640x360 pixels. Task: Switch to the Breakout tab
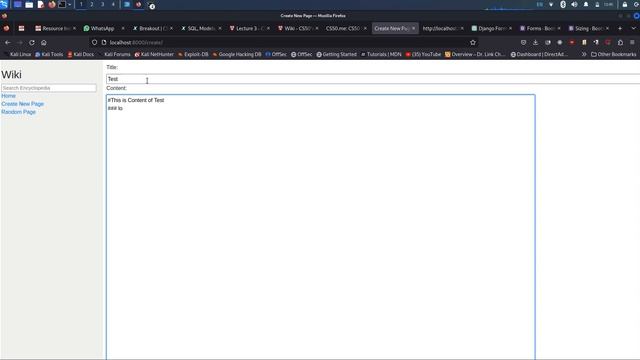tap(153, 29)
